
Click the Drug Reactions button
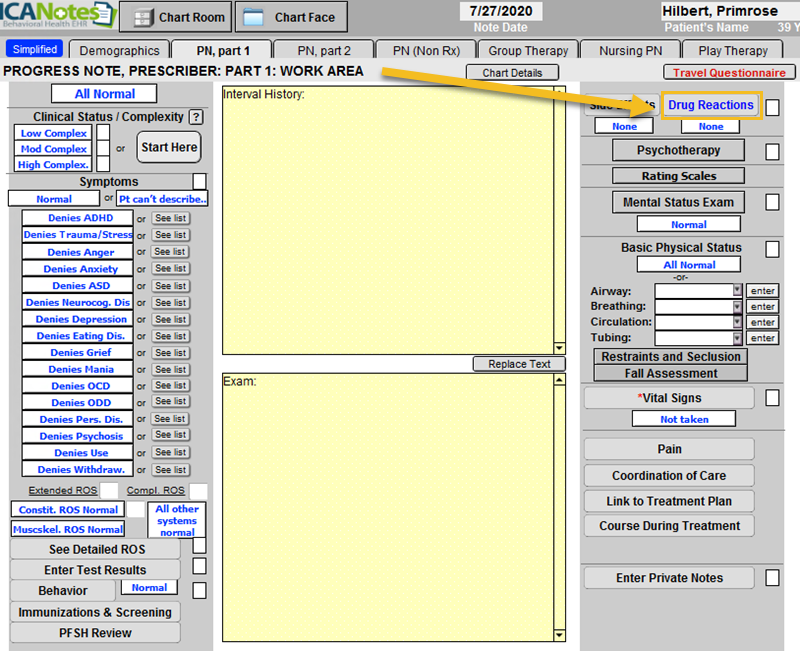point(711,105)
